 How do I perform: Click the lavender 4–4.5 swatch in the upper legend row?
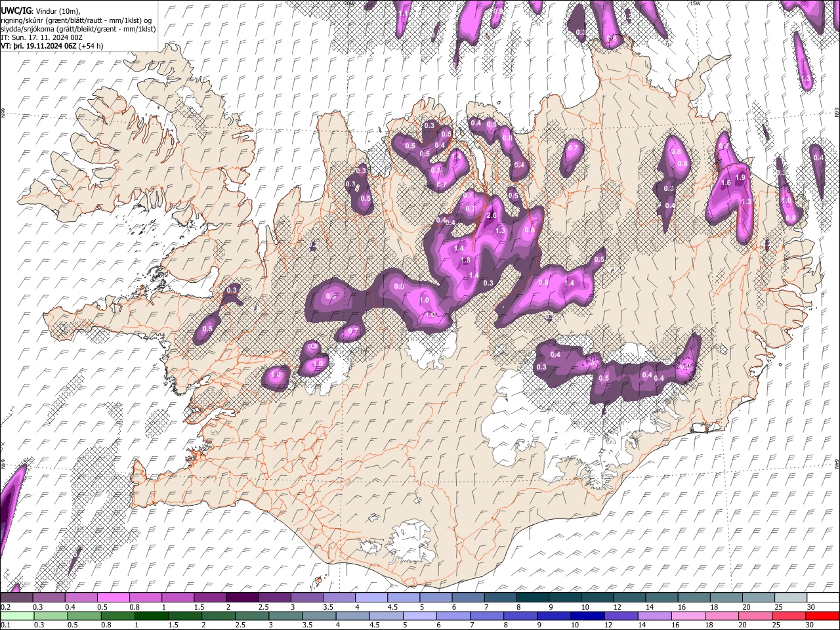pyautogui.click(x=371, y=598)
